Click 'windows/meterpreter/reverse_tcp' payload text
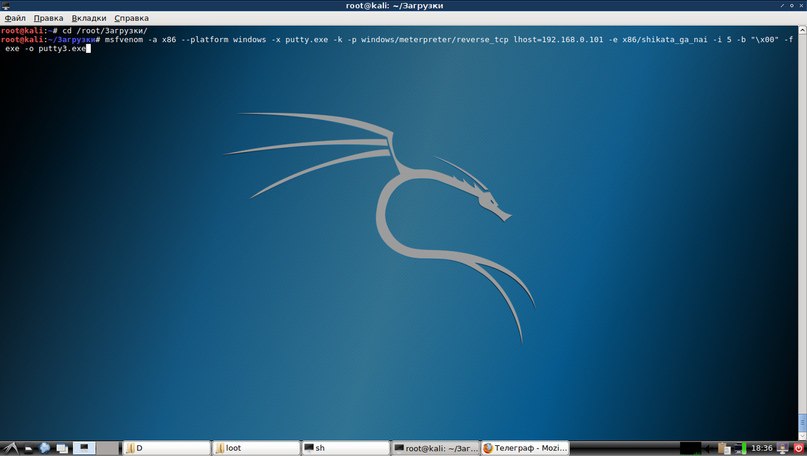 click(435, 39)
